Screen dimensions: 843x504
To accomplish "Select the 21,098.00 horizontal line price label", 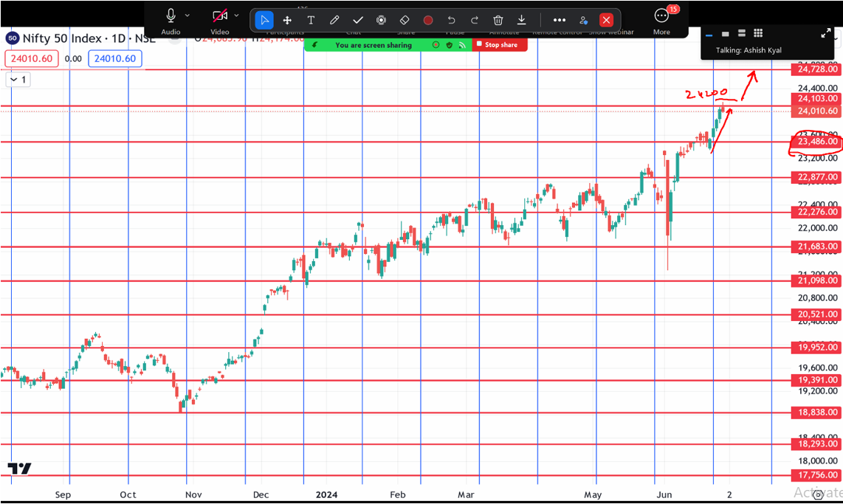I will 817,280.
